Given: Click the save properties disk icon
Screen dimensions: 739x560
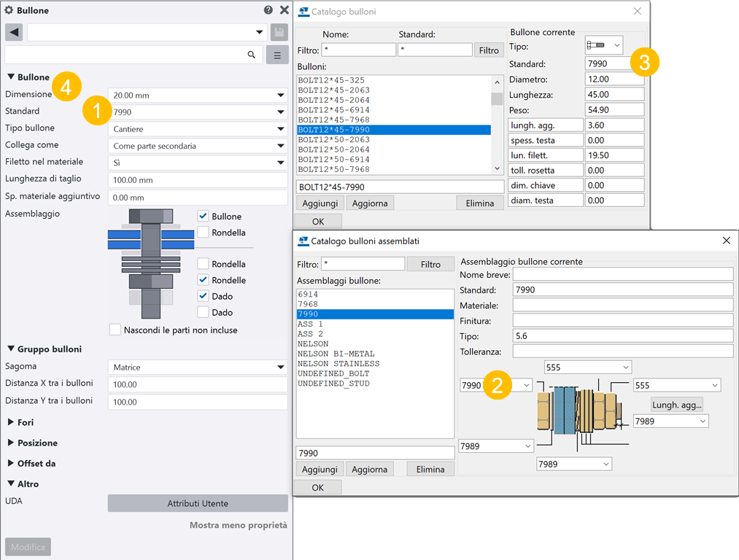Looking at the screenshot, I should click(x=279, y=32).
